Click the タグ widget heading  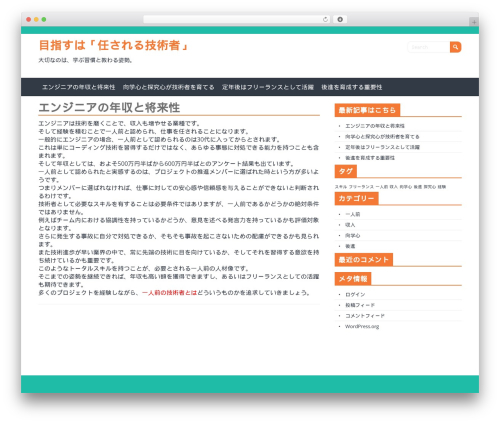tap(346, 171)
